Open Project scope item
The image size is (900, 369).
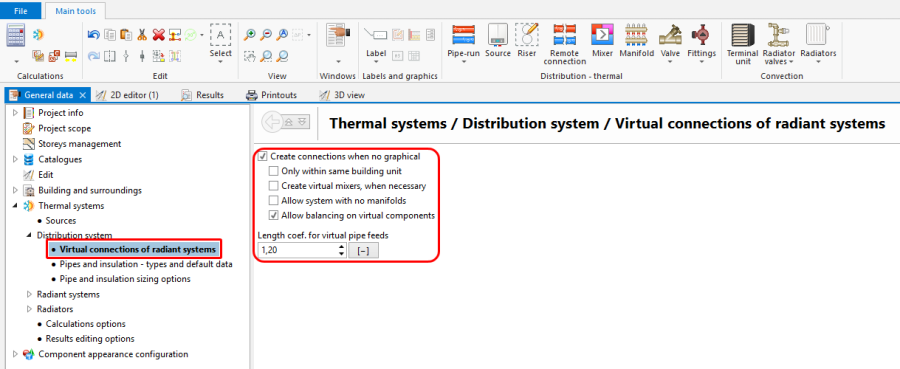tap(65, 128)
